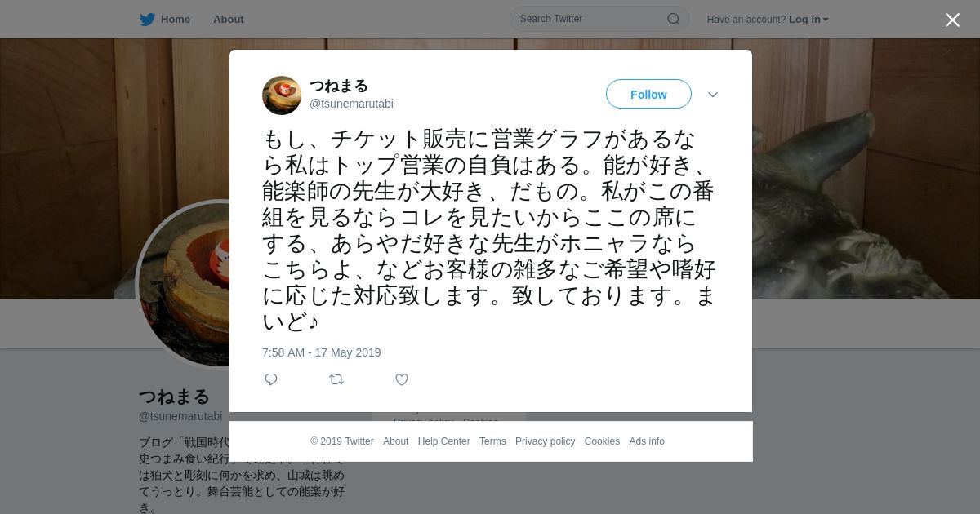Like the tweet with the heart icon

coord(402,379)
